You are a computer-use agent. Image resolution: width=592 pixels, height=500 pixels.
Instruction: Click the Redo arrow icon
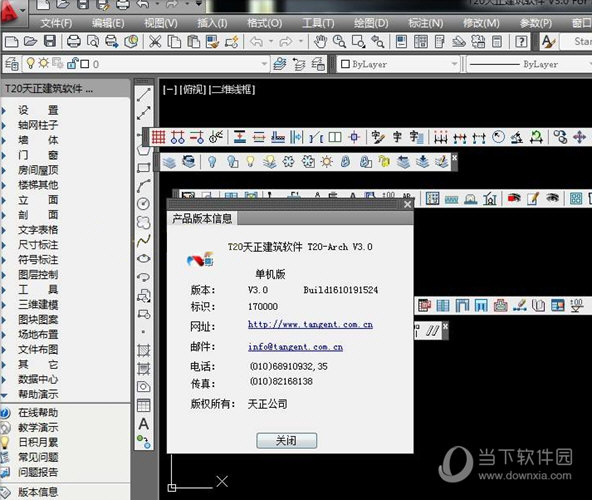286,42
